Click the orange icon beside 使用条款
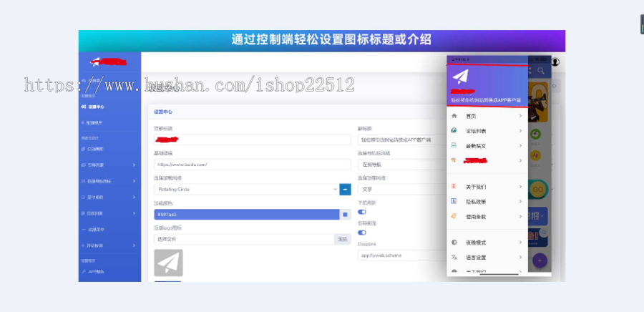 click(x=454, y=216)
